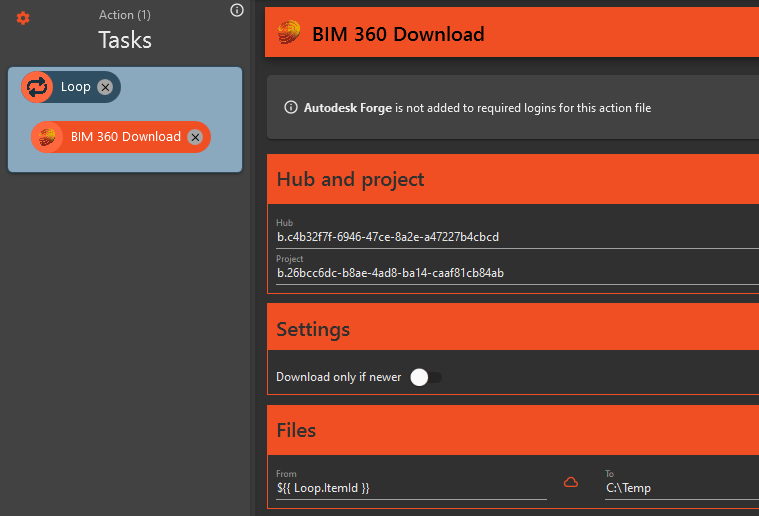Click the Tasks panel heading
Image resolution: width=759 pixels, height=516 pixels.
[125, 40]
